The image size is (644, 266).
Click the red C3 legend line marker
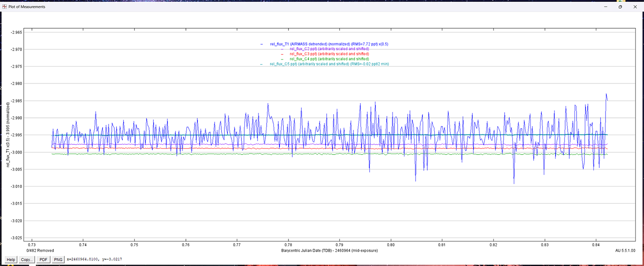pos(282,54)
